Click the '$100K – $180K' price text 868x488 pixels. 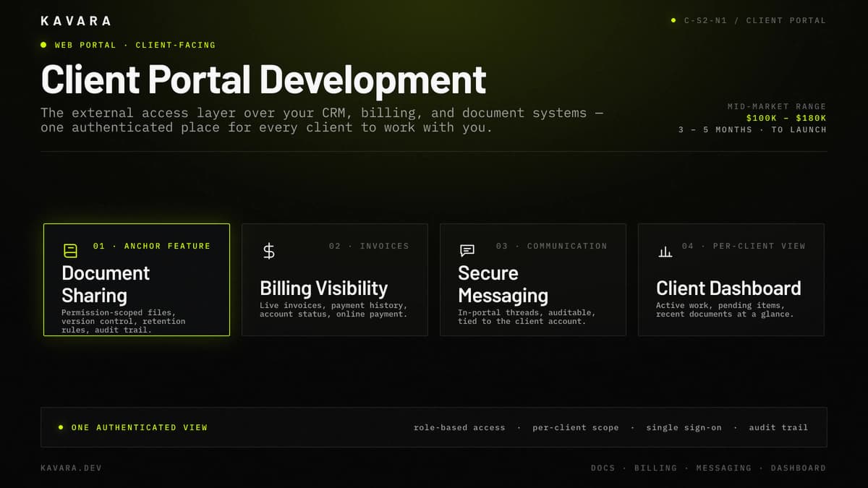786,118
